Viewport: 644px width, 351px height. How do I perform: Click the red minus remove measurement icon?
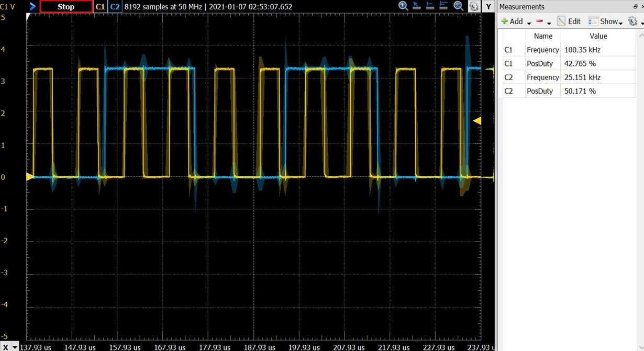coord(540,21)
